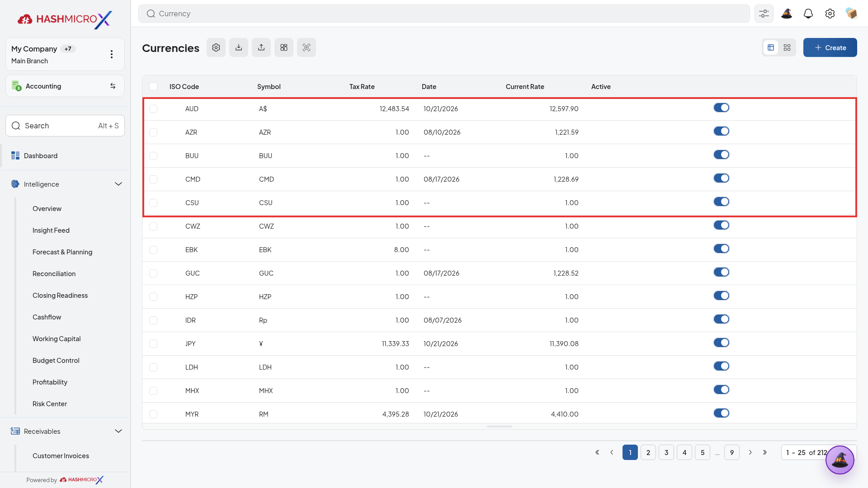Open Insight Feed in the sidebar
868x488 pixels.
[51, 230]
